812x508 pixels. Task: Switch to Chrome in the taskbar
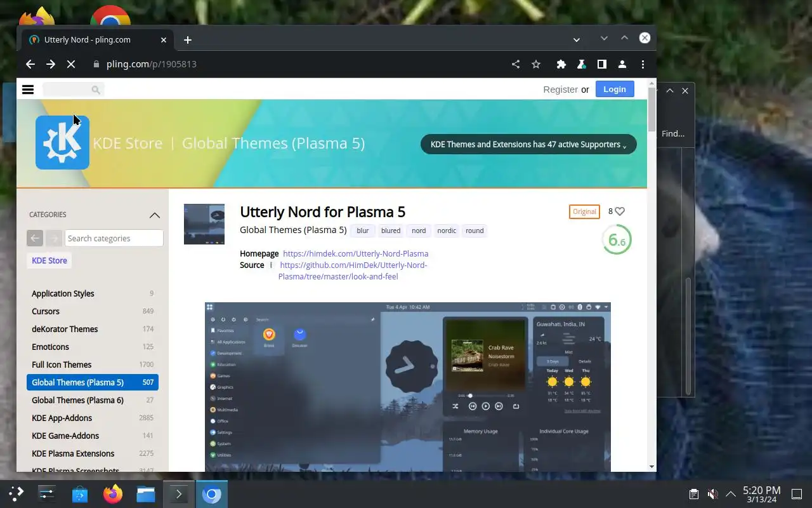(x=212, y=493)
